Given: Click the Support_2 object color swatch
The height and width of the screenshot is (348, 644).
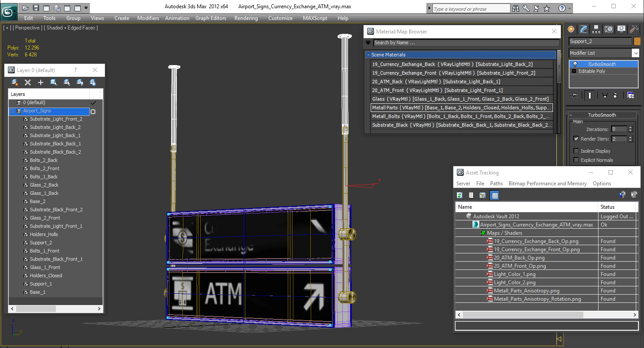Looking at the screenshot, I should [x=637, y=41].
